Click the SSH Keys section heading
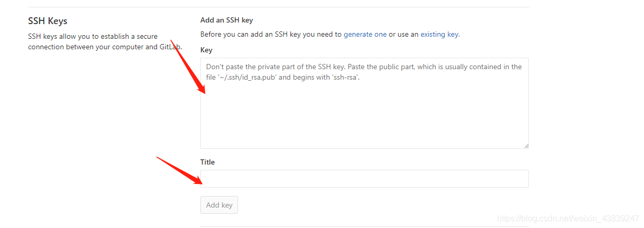The width and height of the screenshot is (644, 228). coord(48,21)
